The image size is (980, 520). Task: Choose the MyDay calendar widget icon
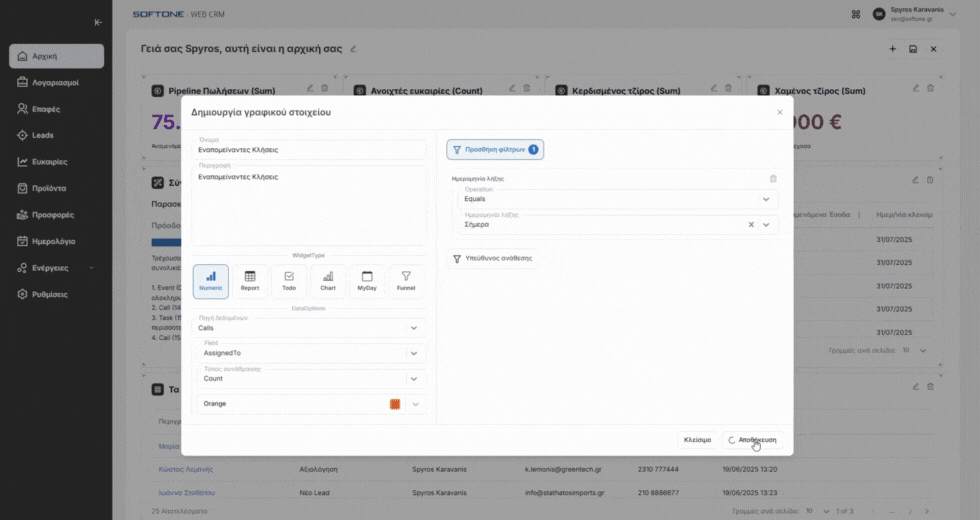[367, 281]
